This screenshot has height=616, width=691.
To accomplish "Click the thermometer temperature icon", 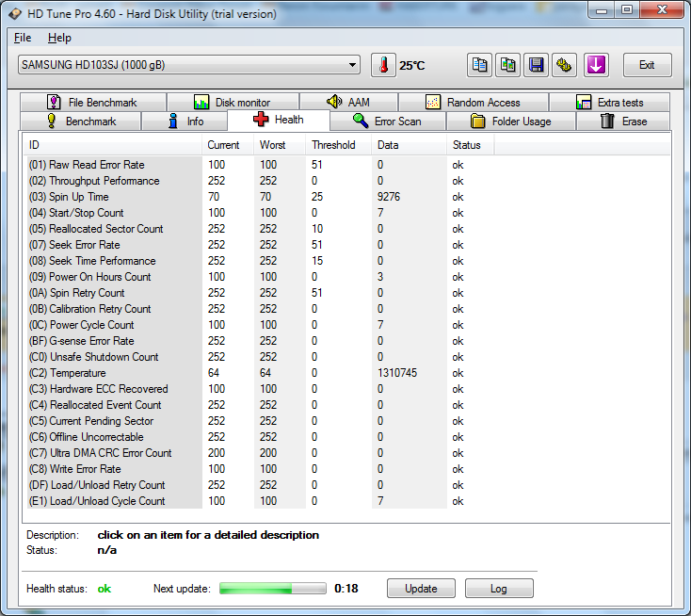I will point(383,65).
